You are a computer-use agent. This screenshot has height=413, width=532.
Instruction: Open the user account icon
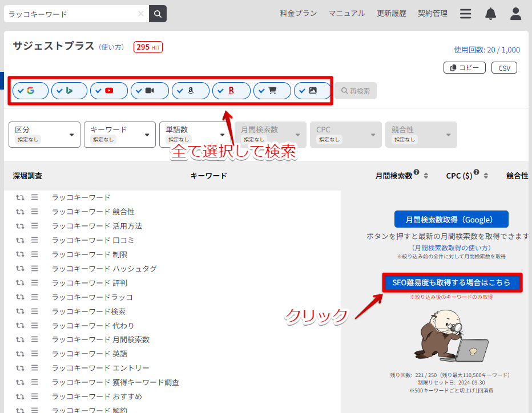515,14
